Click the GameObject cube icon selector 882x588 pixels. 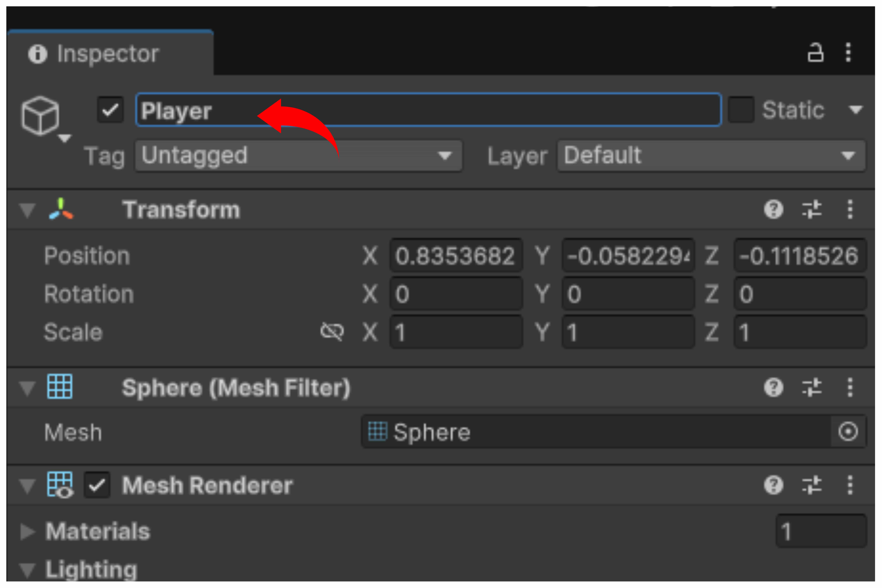click(41, 115)
